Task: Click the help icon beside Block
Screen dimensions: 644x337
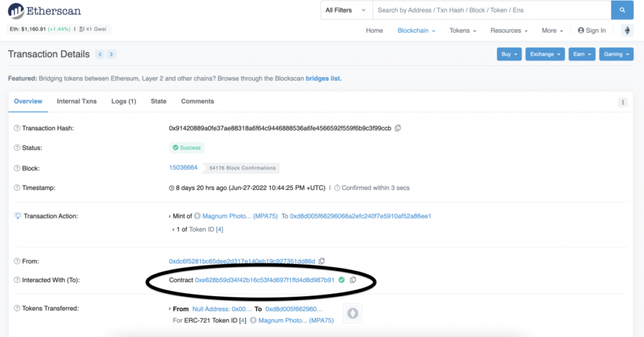Action: tap(17, 168)
